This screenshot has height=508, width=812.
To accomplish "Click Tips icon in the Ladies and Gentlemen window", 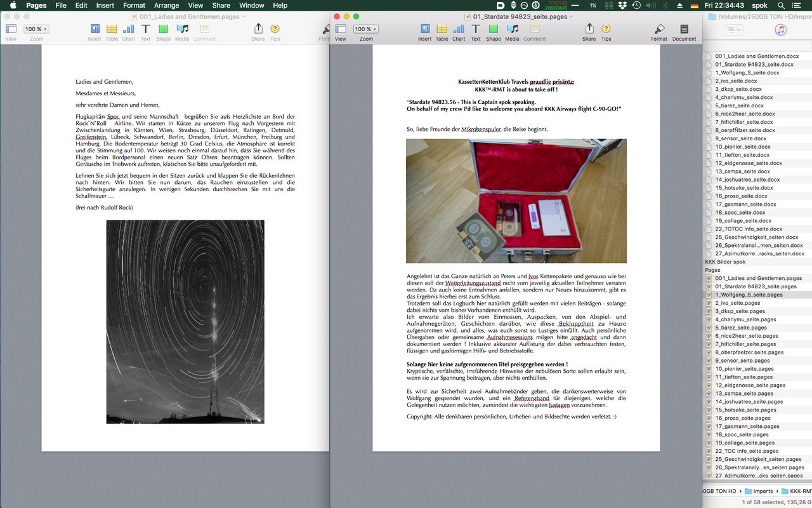I will (x=275, y=29).
